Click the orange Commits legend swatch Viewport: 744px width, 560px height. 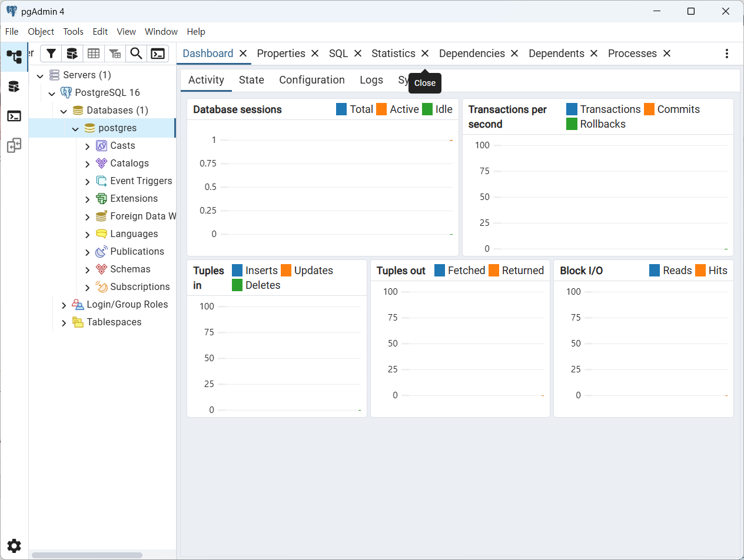[x=649, y=109]
